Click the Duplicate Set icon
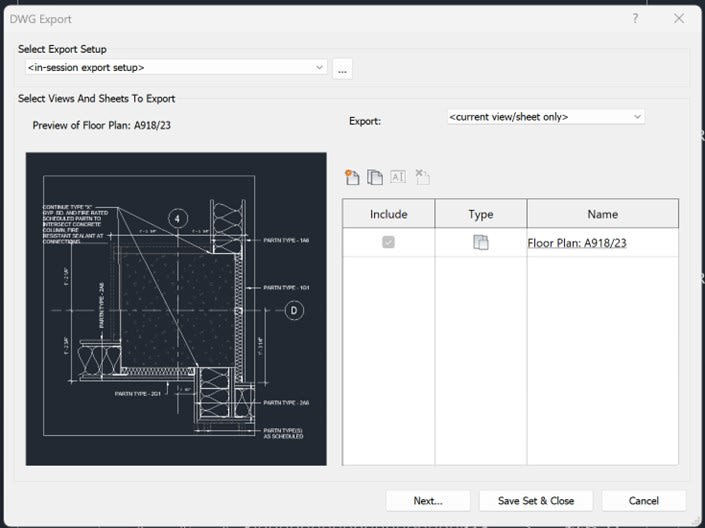Viewport: 705px width, 528px height. 375,177
